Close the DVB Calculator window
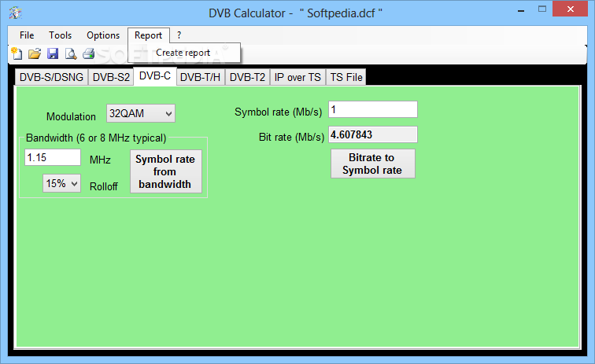595x364 pixels. tap(570, 9)
